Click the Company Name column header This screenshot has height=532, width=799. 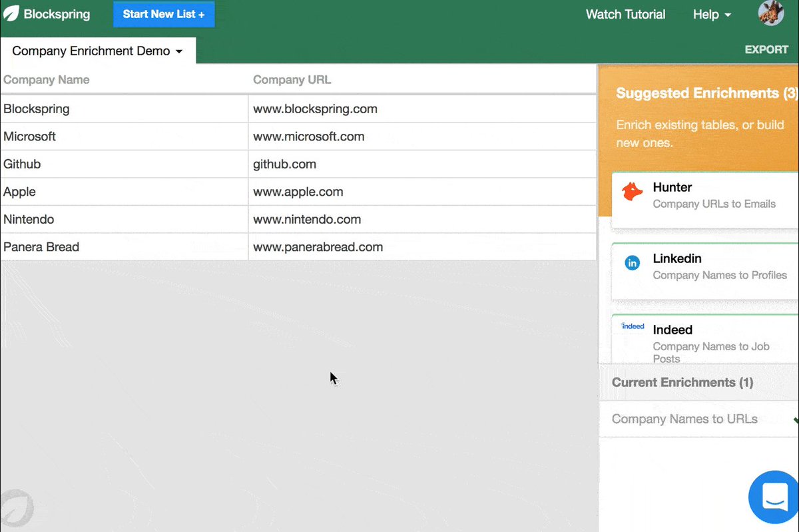(x=124, y=80)
